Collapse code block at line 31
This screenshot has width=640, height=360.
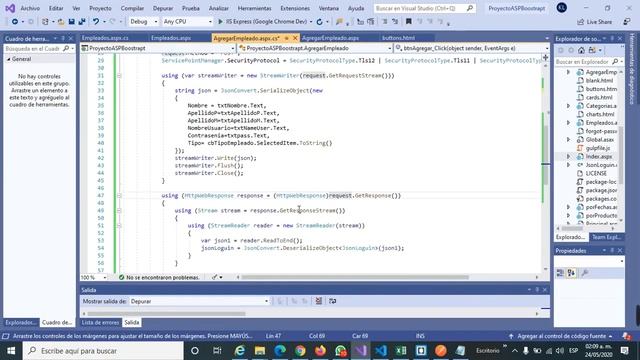(x=119, y=76)
